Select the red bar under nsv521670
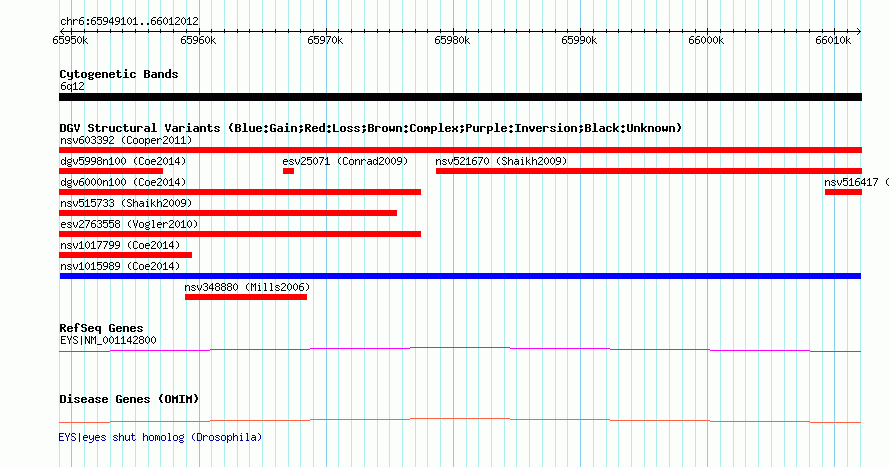 tap(649, 171)
